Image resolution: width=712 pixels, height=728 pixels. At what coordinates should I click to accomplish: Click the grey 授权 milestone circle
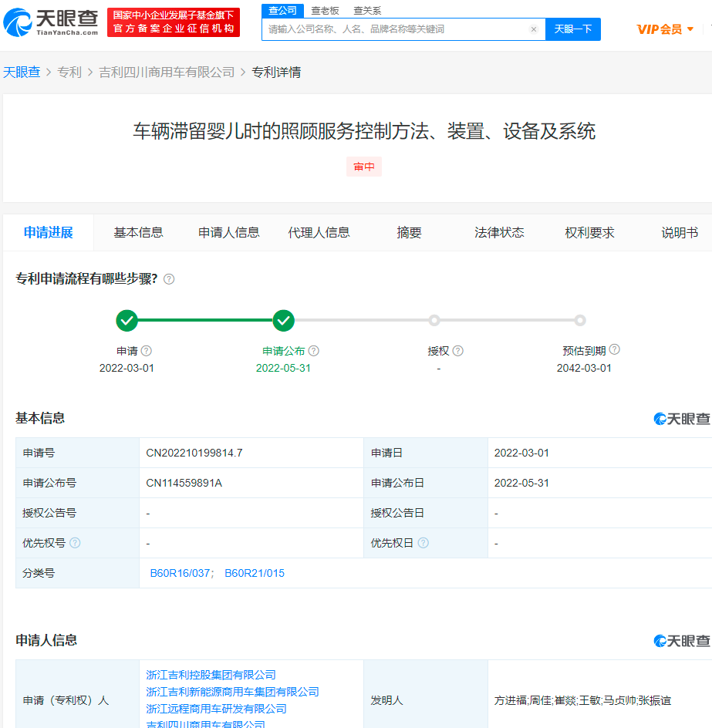click(434, 320)
